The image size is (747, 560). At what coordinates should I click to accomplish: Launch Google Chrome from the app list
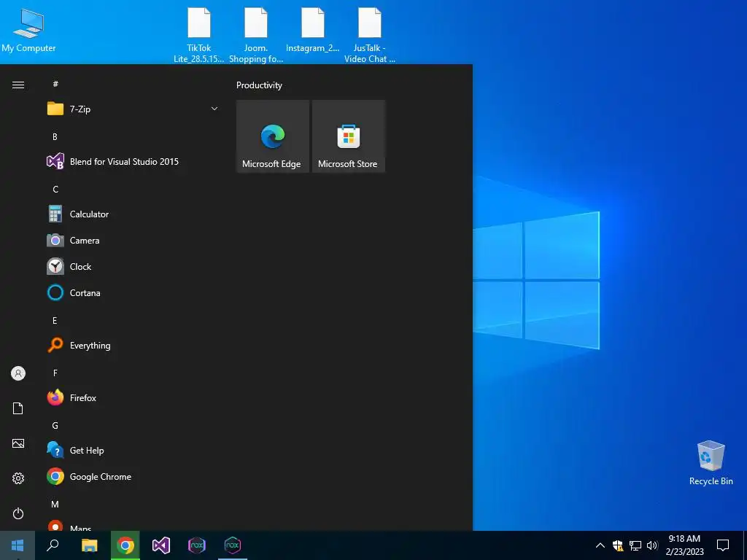(133, 477)
